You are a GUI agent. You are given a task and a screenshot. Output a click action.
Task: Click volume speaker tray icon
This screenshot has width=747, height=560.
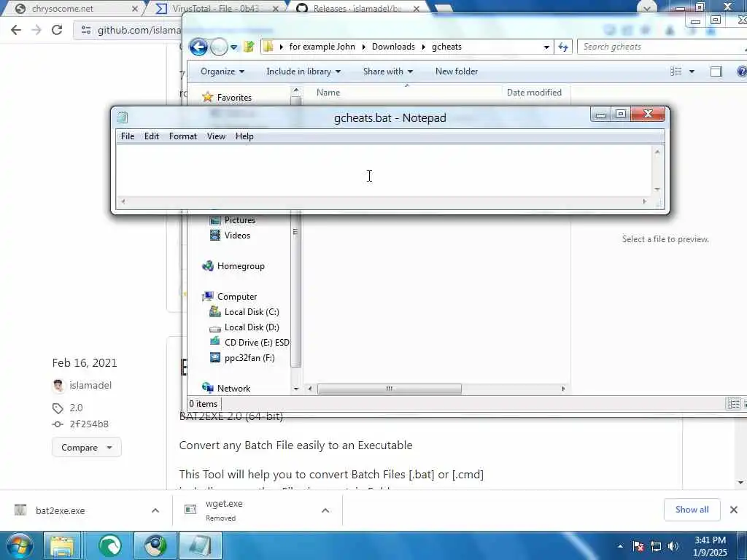(x=673, y=546)
